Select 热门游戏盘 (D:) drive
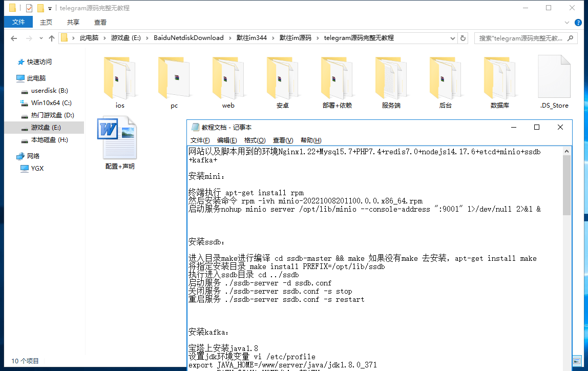 coord(52,115)
